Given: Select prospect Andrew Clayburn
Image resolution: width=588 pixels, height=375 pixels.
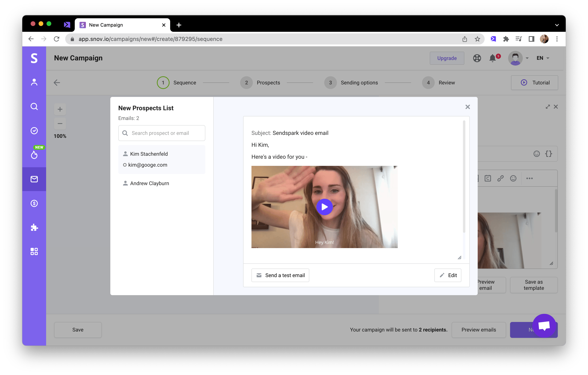Looking at the screenshot, I should [x=149, y=183].
